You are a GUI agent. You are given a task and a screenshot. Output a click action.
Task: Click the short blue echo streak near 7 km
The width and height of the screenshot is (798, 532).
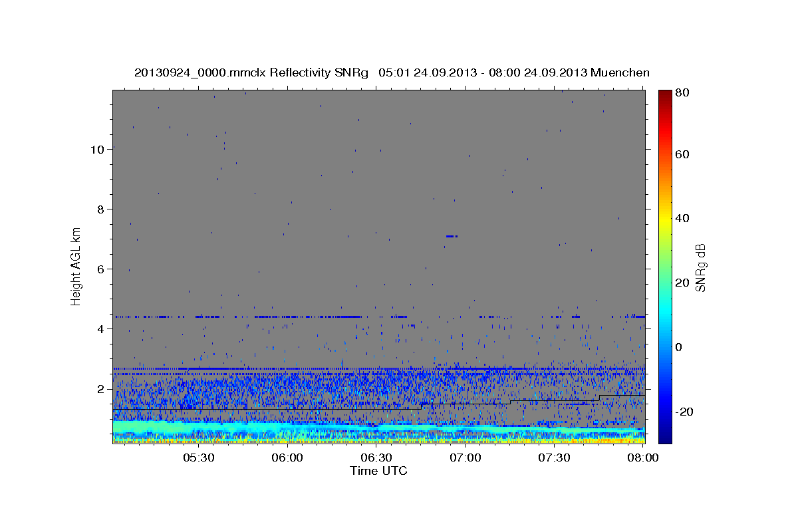[x=452, y=236]
